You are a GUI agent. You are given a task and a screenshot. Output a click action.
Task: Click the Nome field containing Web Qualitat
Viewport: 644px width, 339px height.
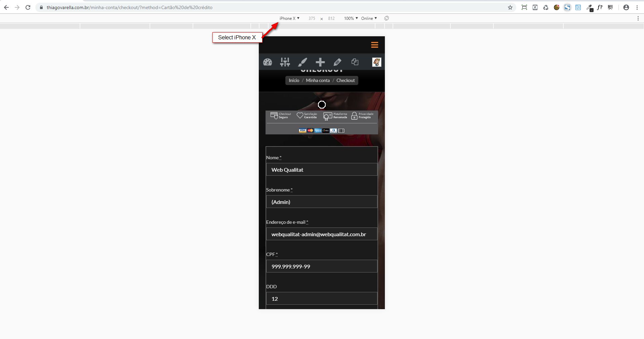pyautogui.click(x=322, y=170)
